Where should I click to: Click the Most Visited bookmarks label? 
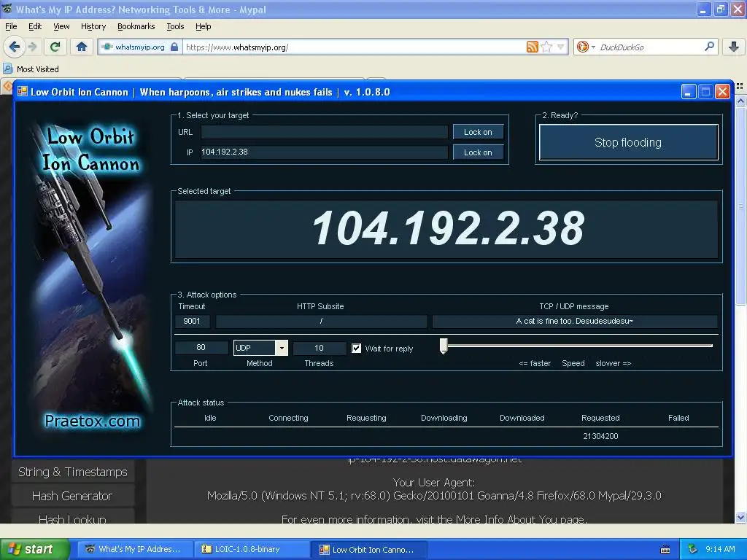pos(38,69)
